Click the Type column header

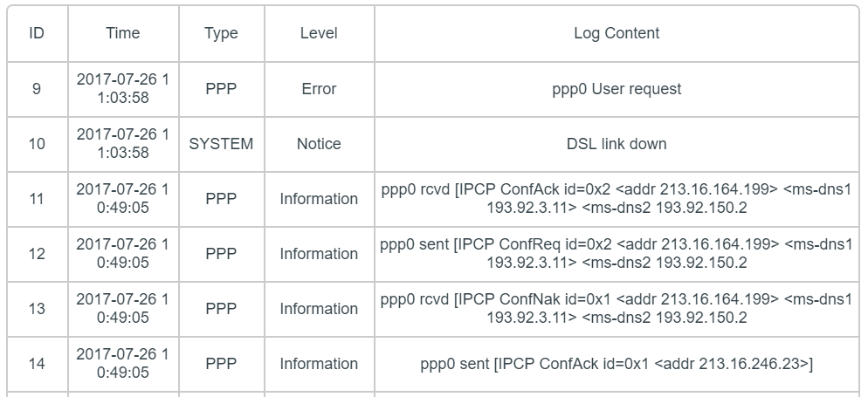click(221, 34)
